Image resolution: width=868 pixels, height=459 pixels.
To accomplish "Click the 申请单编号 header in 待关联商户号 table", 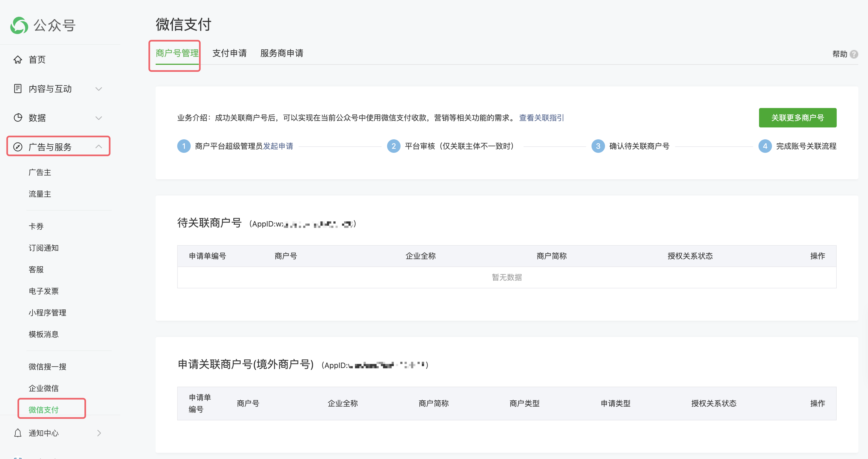I will point(207,256).
